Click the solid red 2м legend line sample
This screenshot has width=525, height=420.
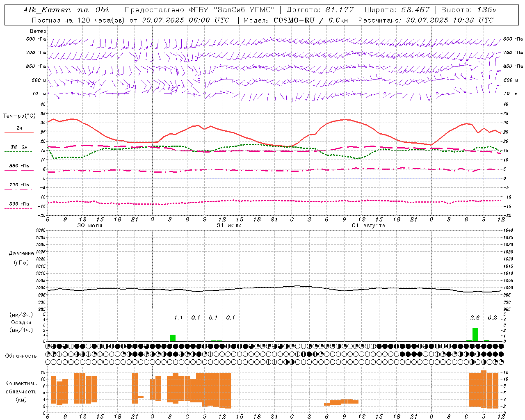[x=19, y=133]
